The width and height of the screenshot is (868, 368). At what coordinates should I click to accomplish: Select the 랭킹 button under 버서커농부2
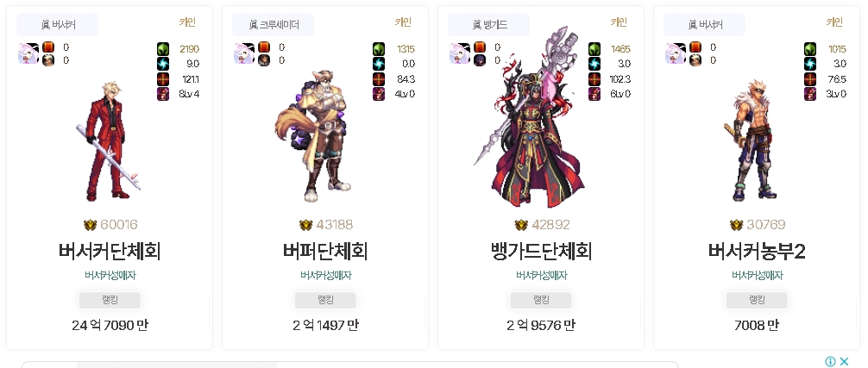(x=757, y=300)
